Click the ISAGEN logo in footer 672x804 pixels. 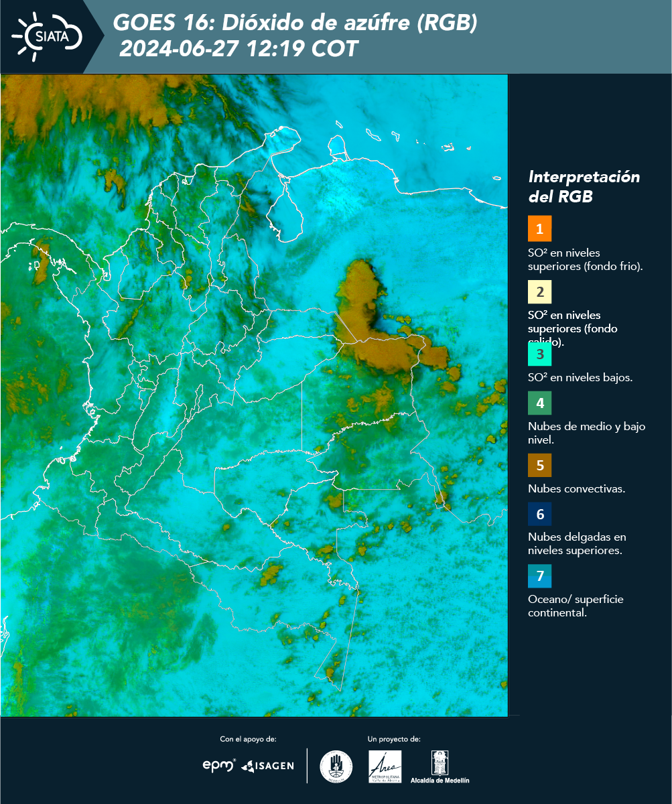click(268, 766)
